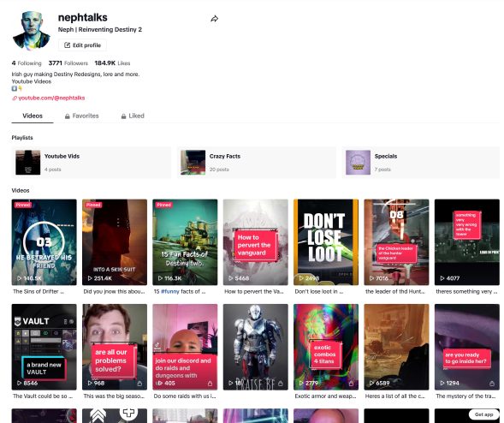The height and width of the screenshot is (423, 504).
Task: Open the 'Praise Be' armored character video
Action: click(256, 347)
